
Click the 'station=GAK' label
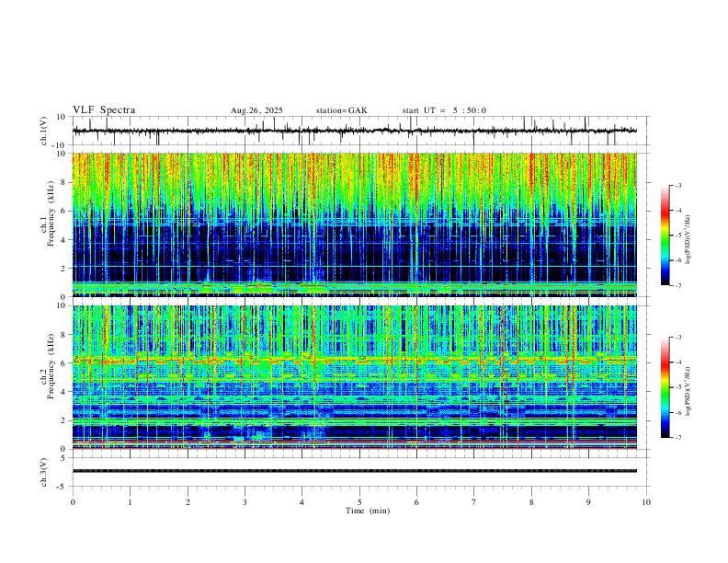[x=342, y=110]
